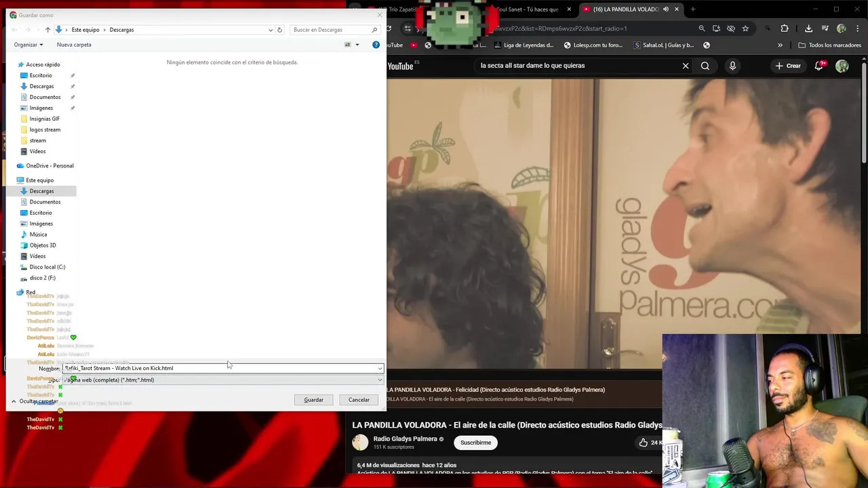Click Cancelar in the Save dialog
This screenshot has height=488, width=868.
coord(359,400)
